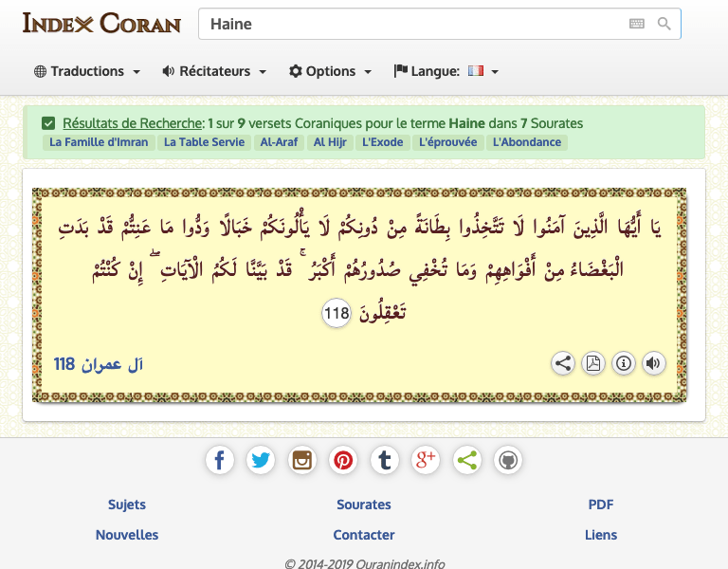Viewport: 728px width, 569px height.
Task: Click the Pinterest icon
Action: [x=343, y=461]
